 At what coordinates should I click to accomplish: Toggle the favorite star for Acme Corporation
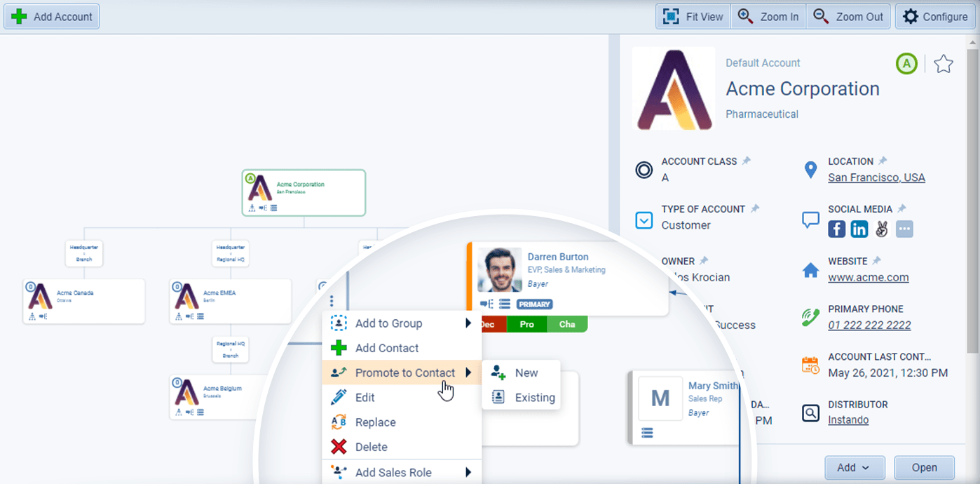pos(944,63)
